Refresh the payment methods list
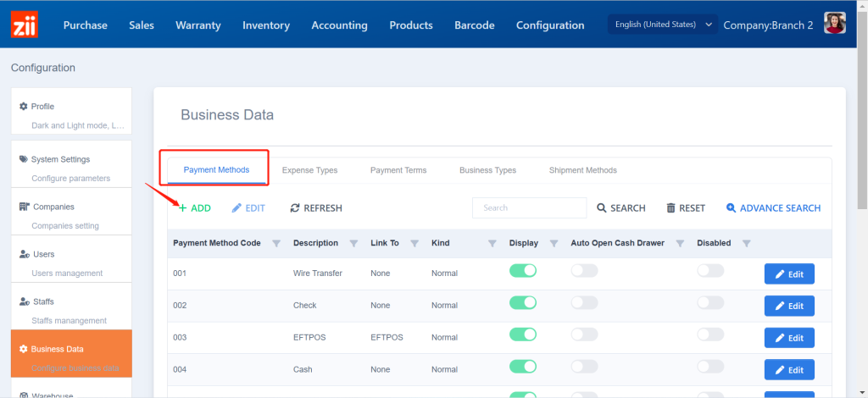 pyautogui.click(x=316, y=207)
